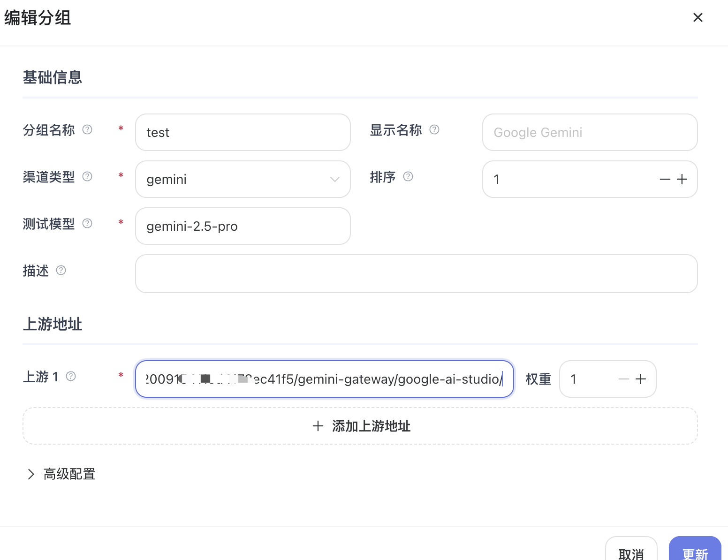The height and width of the screenshot is (560, 728).
Task: Focus the 上游 1 URL field
Action: pyautogui.click(x=325, y=379)
